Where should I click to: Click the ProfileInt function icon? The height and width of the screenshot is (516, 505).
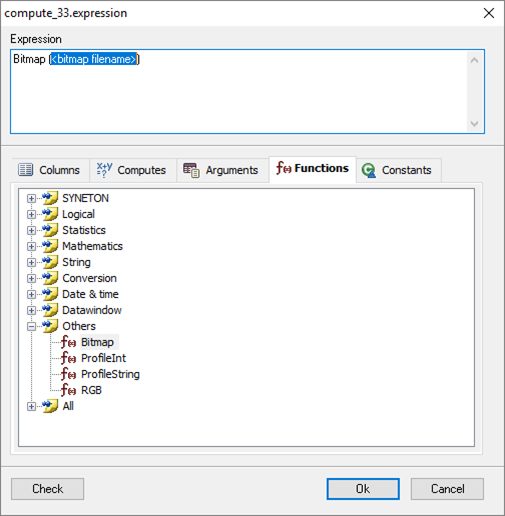[x=68, y=358]
